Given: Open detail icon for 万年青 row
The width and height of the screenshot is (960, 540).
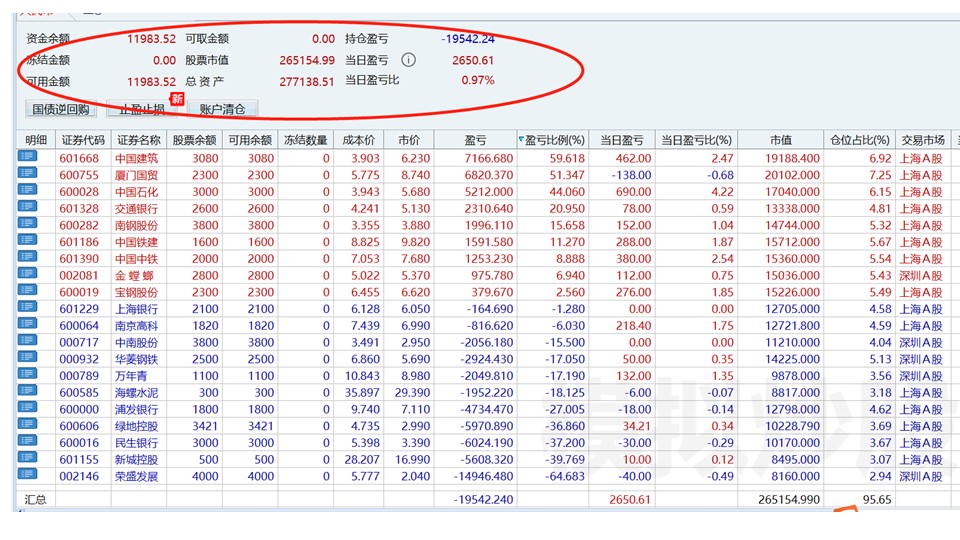Looking at the screenshot, I should click(28, 374).
